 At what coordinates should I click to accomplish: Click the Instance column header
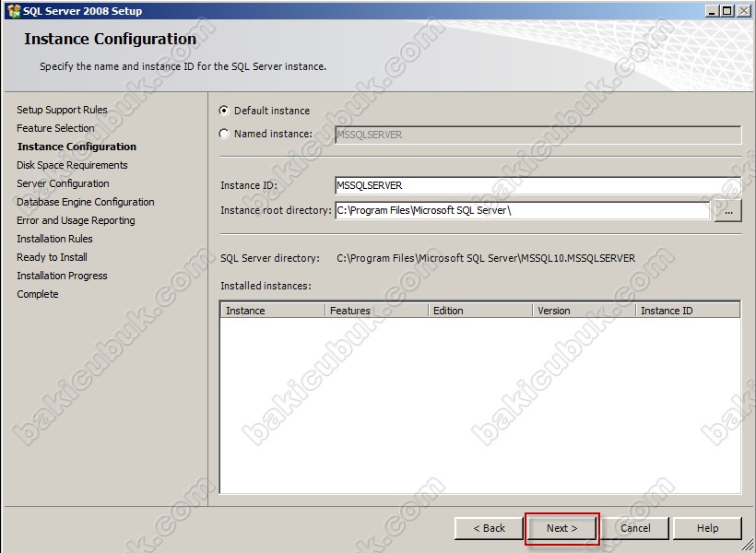click(273, 311)
